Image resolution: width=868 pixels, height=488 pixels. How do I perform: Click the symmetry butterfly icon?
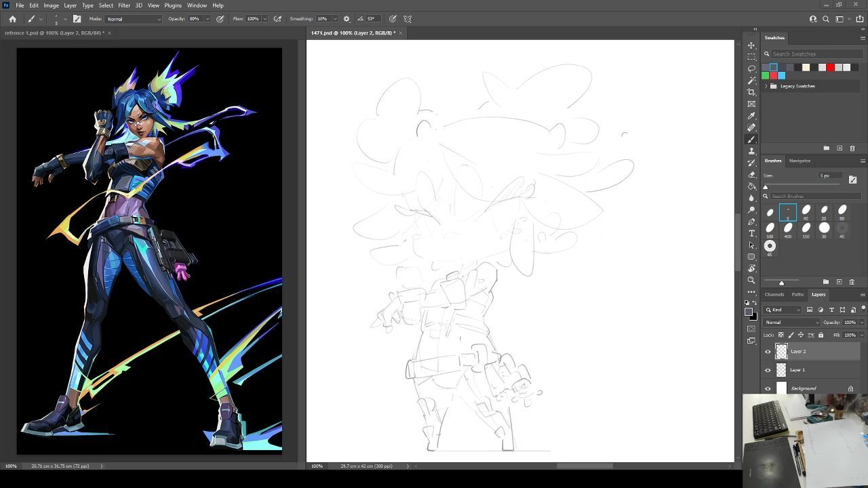pyautogui.click(x=408, y=19)
